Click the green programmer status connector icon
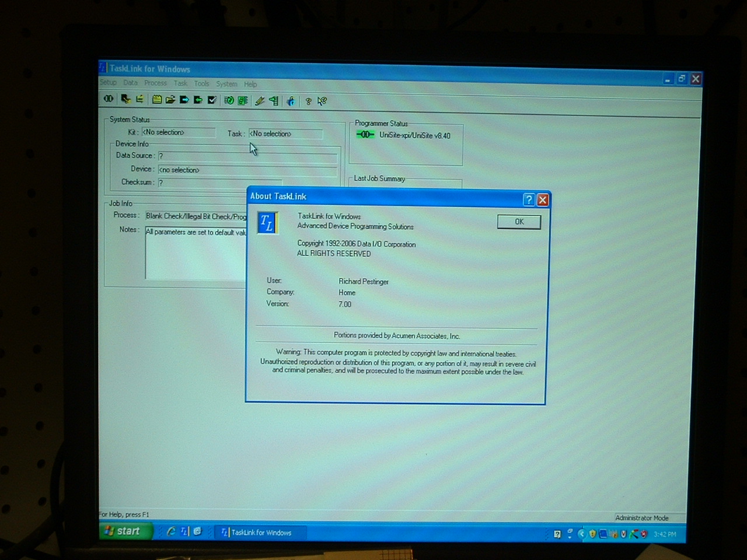 pyautogui.click(x=365, y=134)
